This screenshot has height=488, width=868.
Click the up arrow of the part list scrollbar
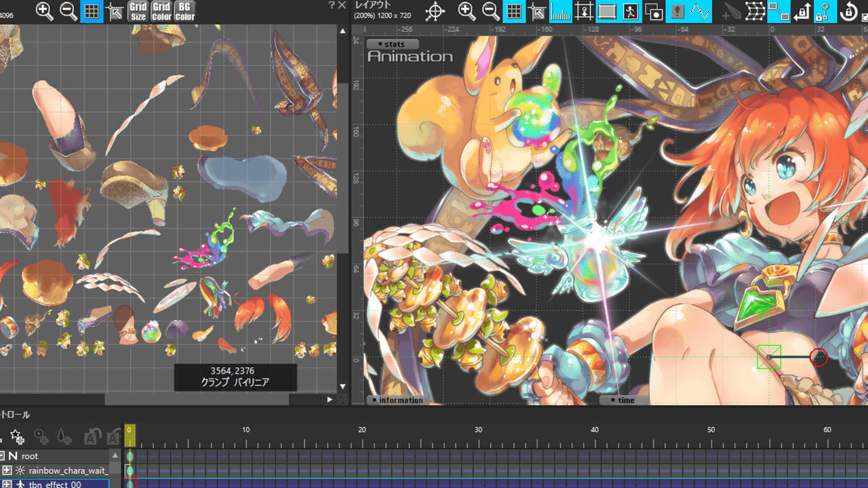click(x=115, y=456)
